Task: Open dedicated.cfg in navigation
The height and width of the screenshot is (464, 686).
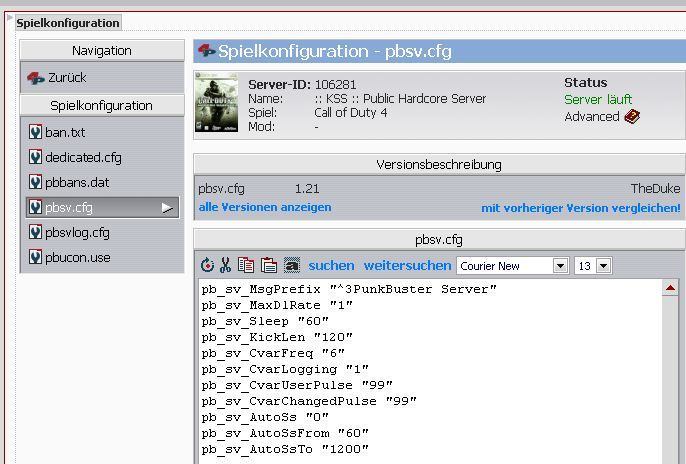Action: tap(83, 157)
